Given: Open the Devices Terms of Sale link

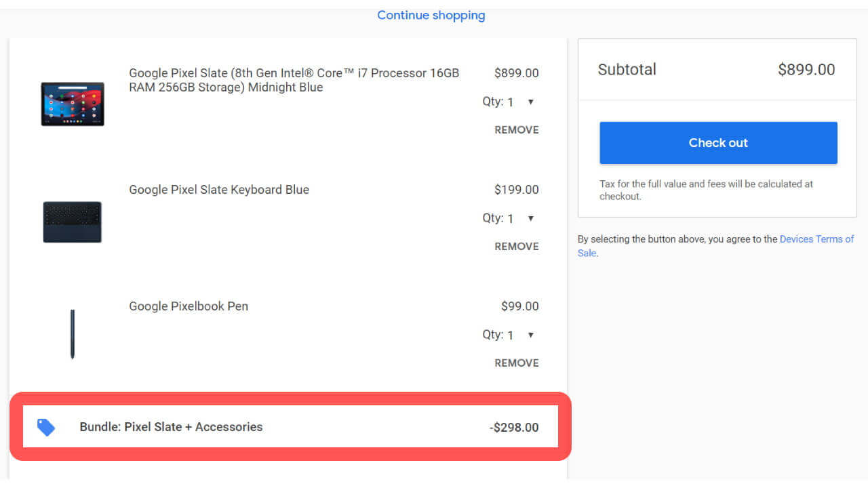Looking at the screenshot, I should click(816, 239).
